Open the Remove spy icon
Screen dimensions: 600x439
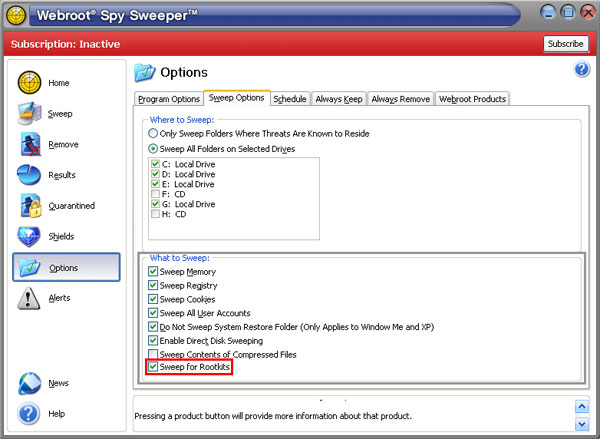[x=30, y=144]
